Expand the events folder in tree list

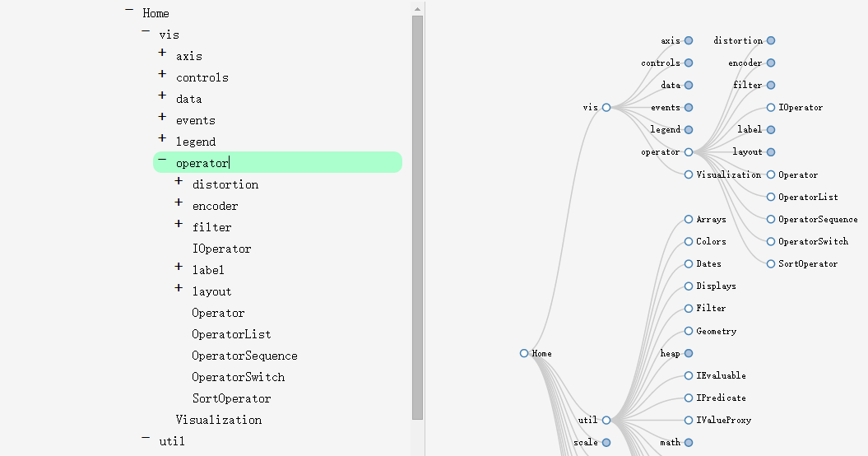tap(162, 117)
